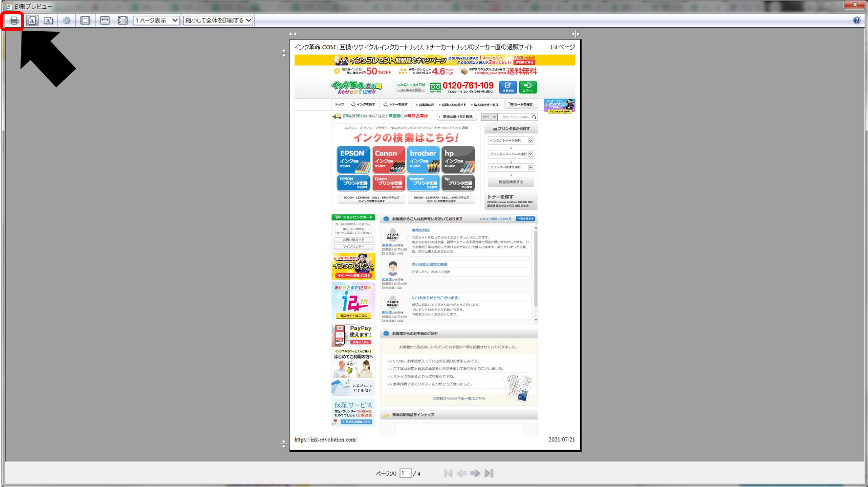
Task: Grab the top-left horizontal margin handle
Action: pos(293,34)
